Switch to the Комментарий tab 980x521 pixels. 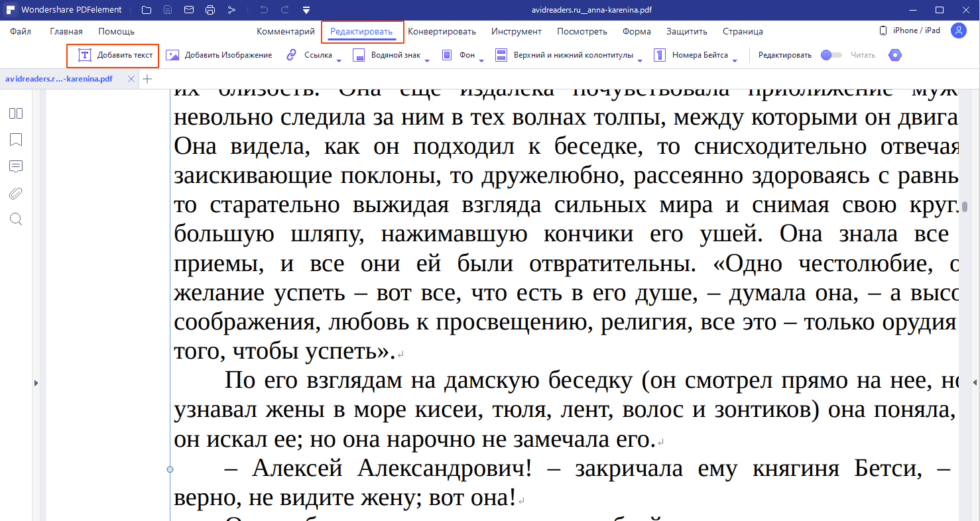pos(286,31)
